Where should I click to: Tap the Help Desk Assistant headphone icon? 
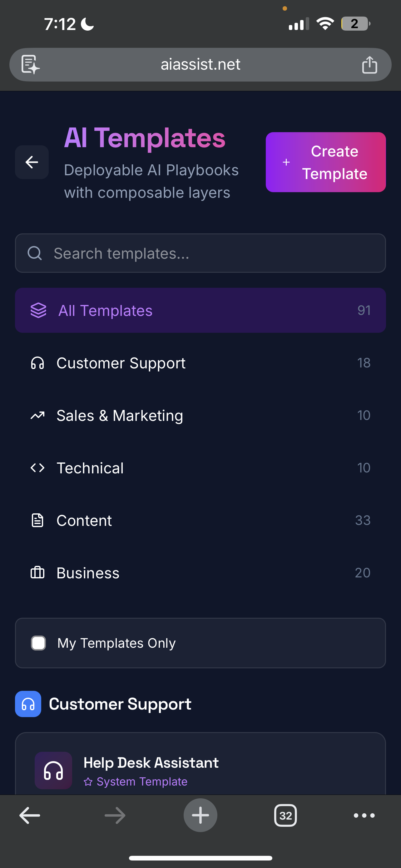click(x=53, y=770)
